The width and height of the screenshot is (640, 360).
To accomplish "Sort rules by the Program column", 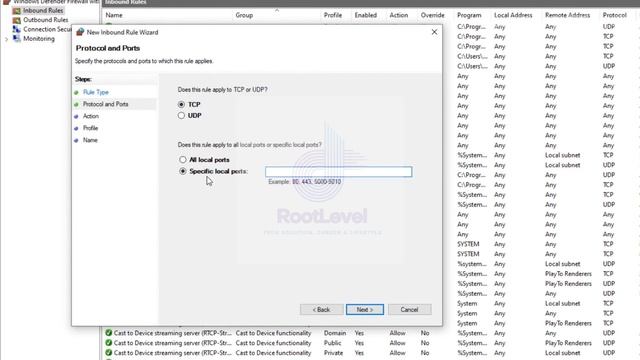I will coord(469,15).
